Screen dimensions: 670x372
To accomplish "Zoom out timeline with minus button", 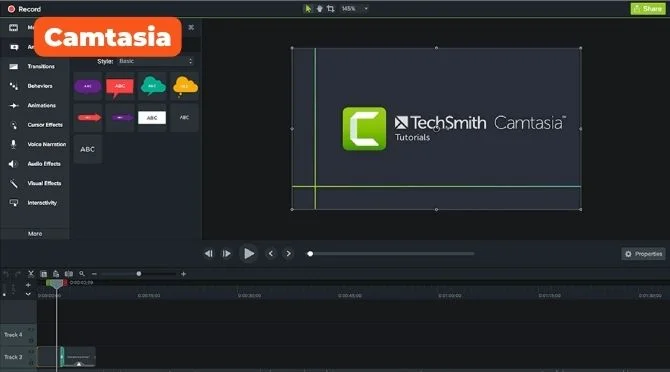I will [94, 274].
